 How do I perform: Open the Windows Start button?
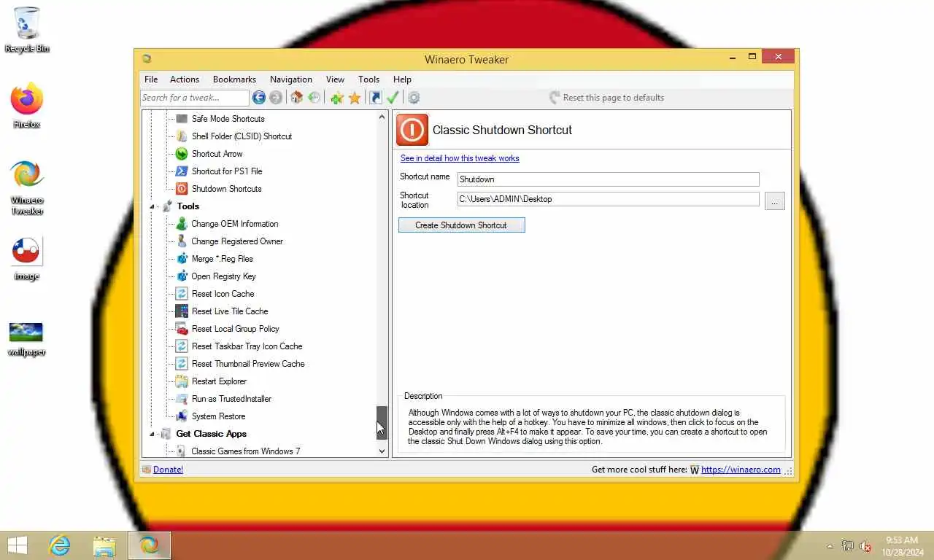17,545
